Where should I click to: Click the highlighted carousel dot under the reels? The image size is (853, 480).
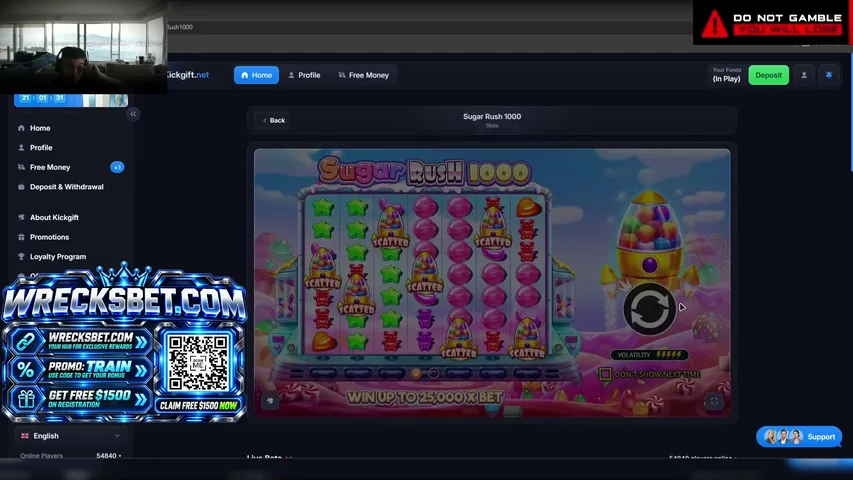(x=416, y=373)
